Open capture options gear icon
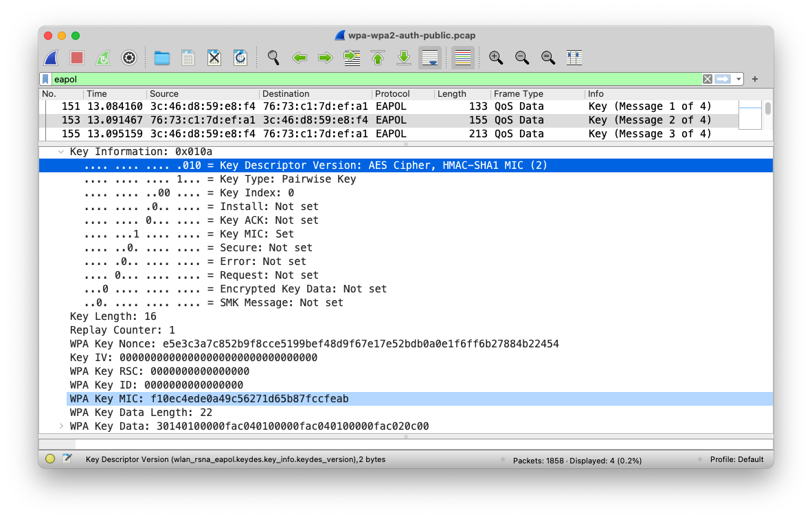This screenshot has width=812, height=519. point(129,58)
